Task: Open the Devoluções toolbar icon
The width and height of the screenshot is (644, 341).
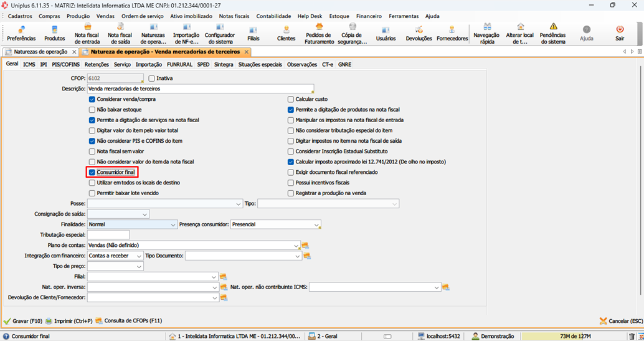Action: pos(419,34)
